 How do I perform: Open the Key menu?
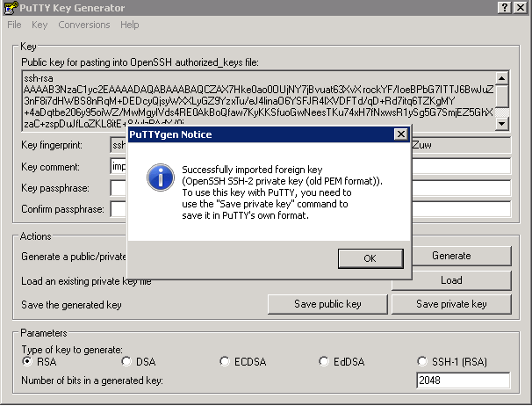click(x=40, y=25)
